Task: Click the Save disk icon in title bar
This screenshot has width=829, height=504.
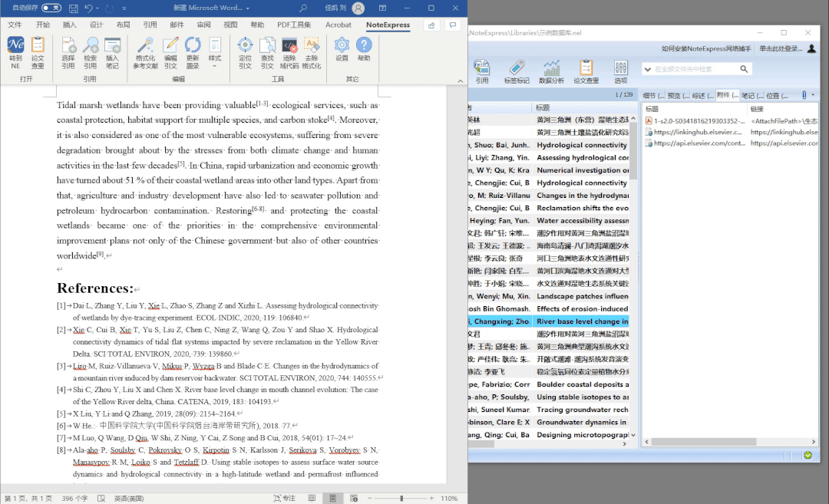Action: (74, 8)
